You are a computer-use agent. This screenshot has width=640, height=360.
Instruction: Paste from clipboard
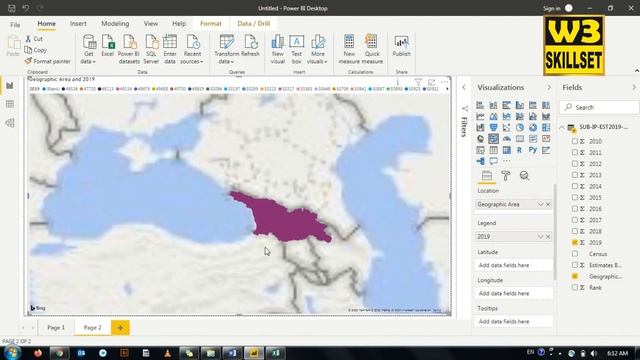(13, 46)
